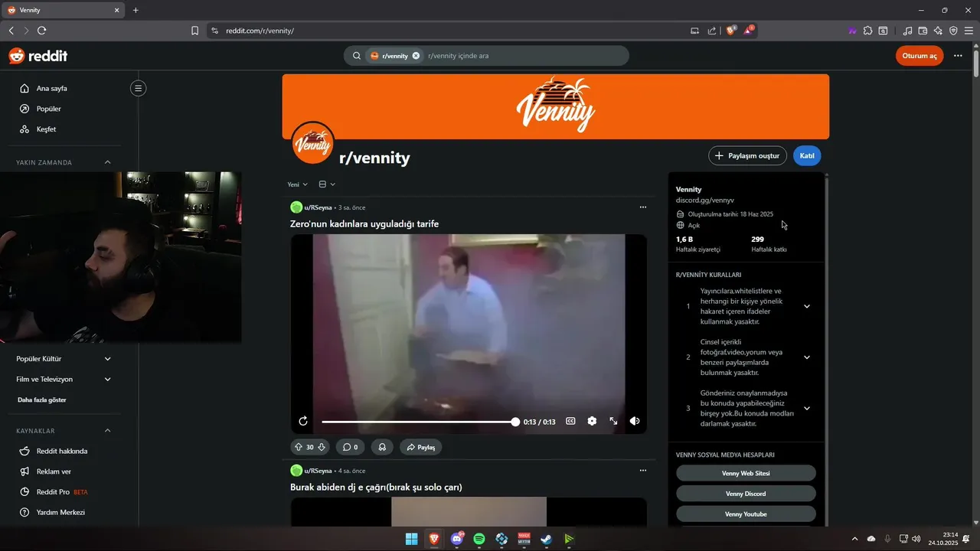This screenshot has height=551, width=980.
Task: Open the Venny Web Sitesi link
Action: pos(746,474)
